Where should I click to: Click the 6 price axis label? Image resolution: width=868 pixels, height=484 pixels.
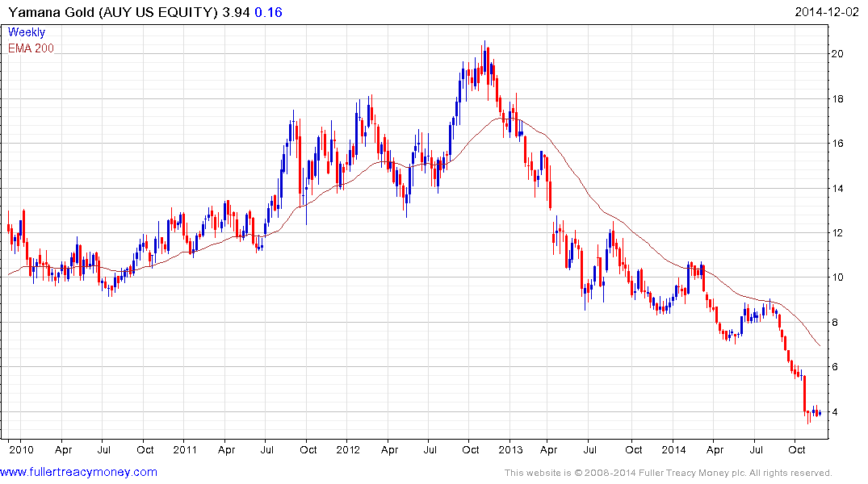click(834, 367)
